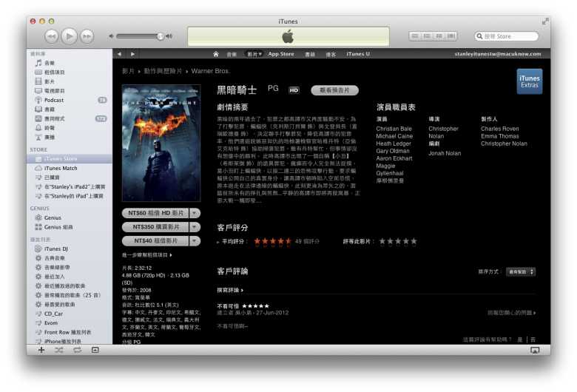This screenshot has width=577, height=392.
Task: Skip ahead with the next track button
Action: (x=87, y=36)
